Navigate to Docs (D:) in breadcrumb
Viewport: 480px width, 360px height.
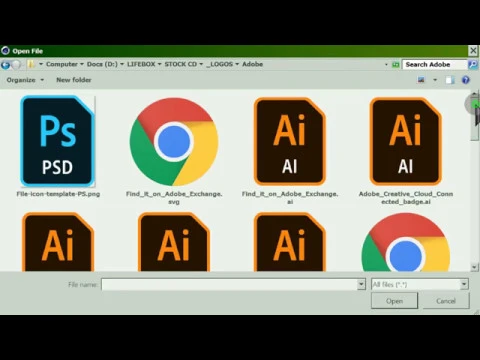(102, 64)
